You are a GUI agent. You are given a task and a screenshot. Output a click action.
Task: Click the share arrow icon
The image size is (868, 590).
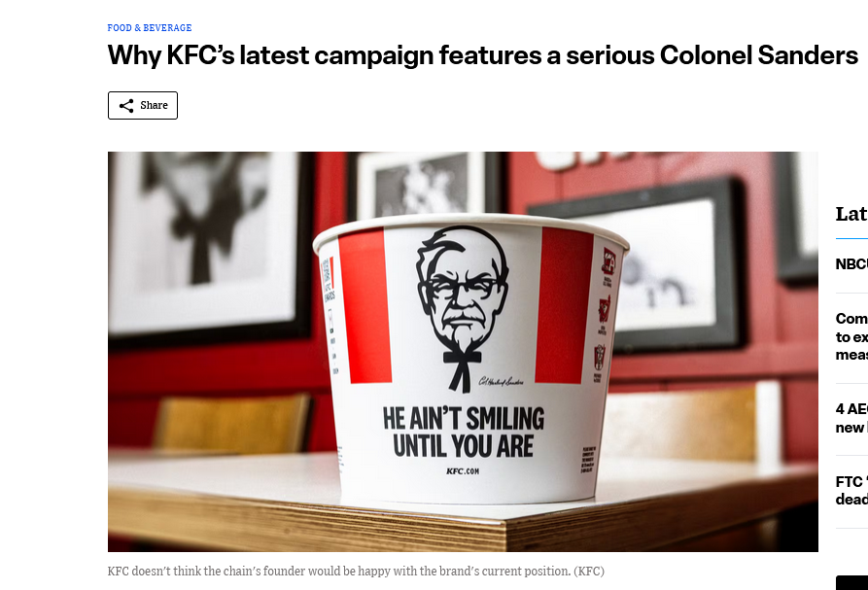point(126,106)
